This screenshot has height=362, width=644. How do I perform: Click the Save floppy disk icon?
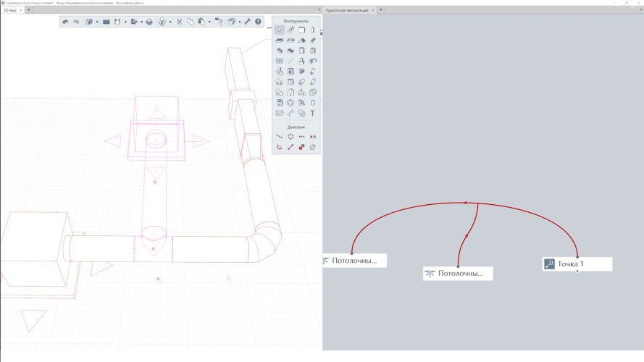117,22
